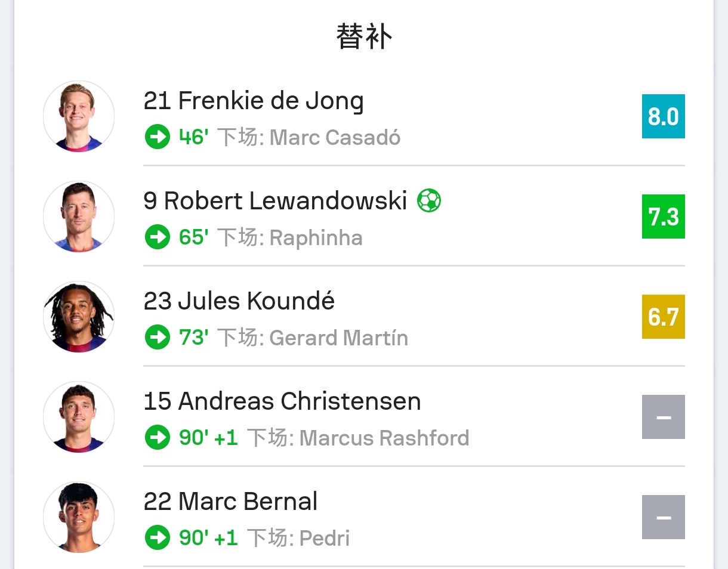This screenshot has width=728, height=569.
Task: Tap Marc Bernal's player photo
Action: click(x=79, y=517)
